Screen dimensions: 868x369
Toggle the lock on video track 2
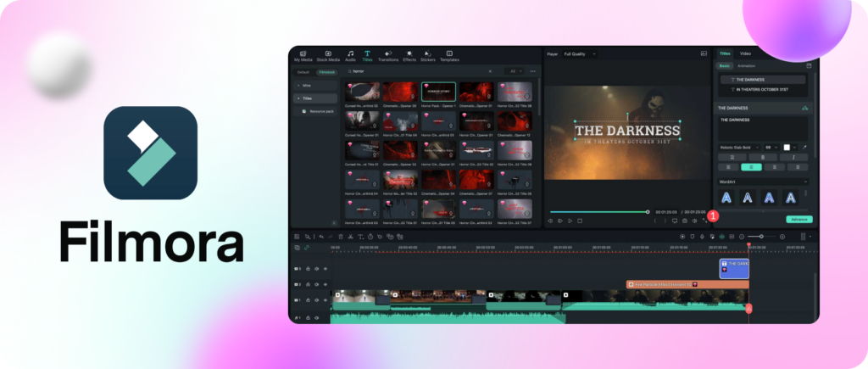(x=308, y=285)
